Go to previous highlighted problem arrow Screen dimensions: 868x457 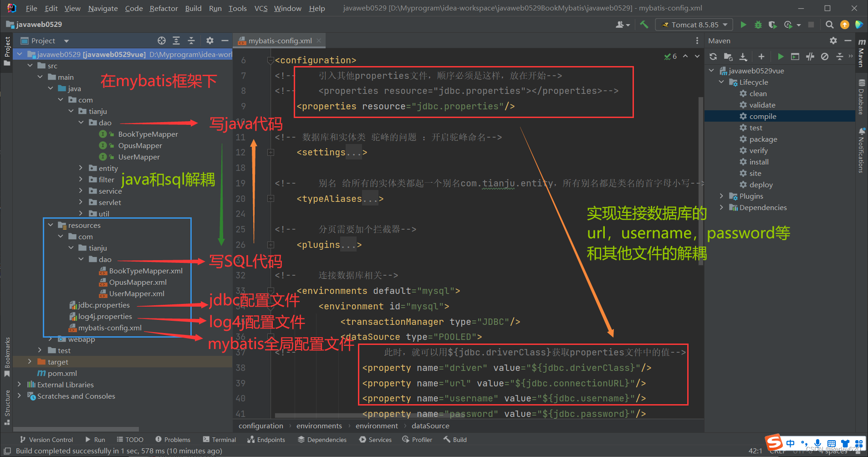pos(685,56)
